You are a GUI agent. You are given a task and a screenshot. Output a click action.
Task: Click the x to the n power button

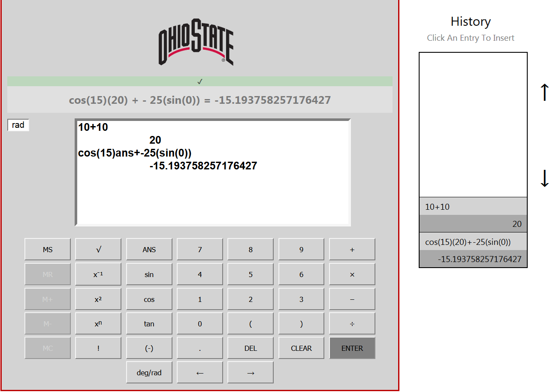pos(98,323)
